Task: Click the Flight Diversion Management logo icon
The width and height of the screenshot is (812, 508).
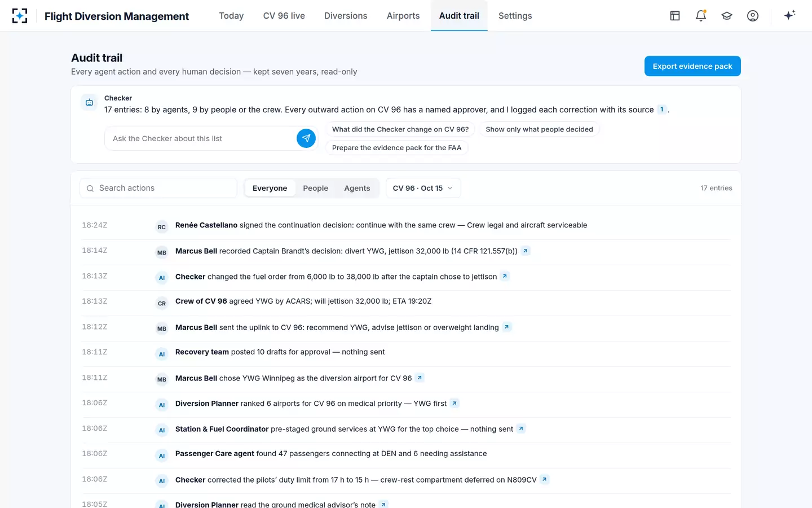Action: tap(20, 16)
